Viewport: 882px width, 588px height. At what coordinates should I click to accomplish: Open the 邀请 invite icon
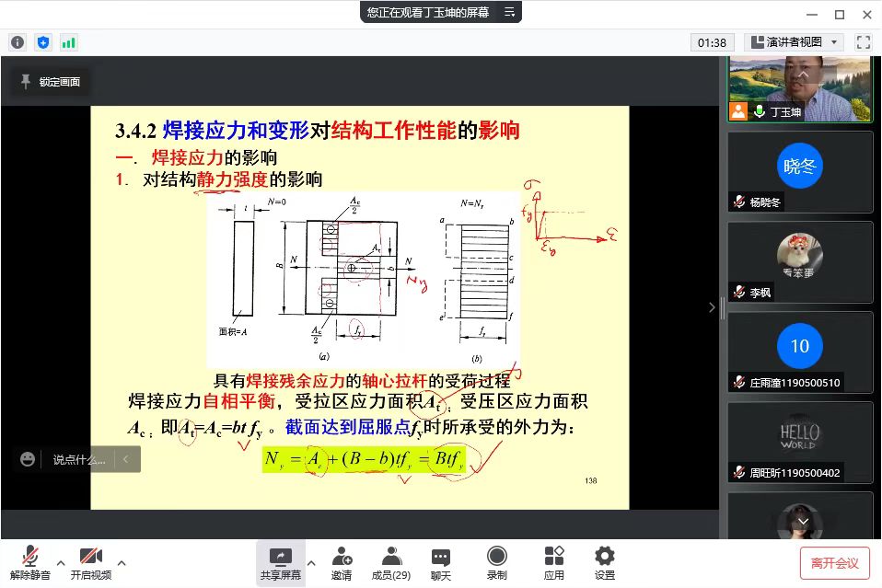click(x=342, y=563)
